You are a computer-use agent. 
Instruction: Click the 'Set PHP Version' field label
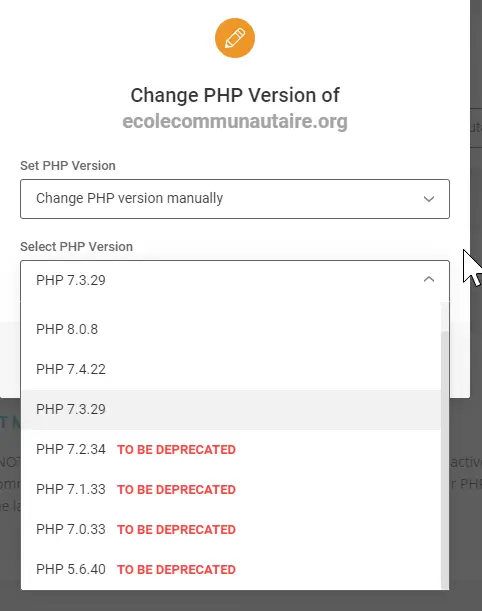click(68, 166)
